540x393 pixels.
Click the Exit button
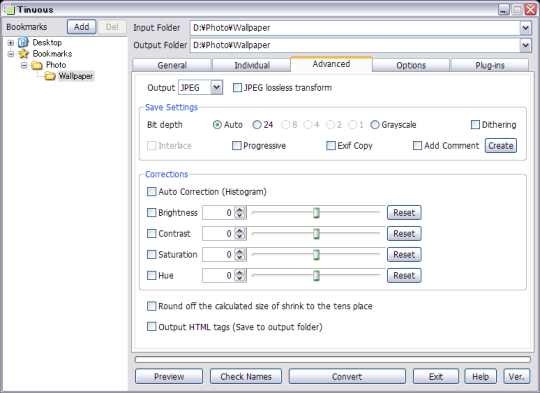[436, 376]
